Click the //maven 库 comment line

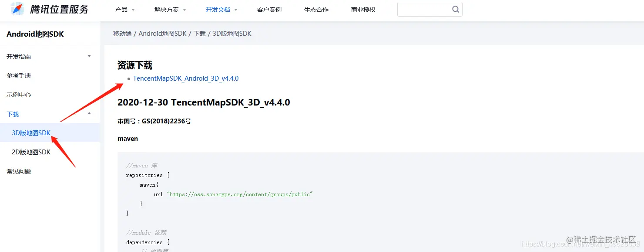click(142, 166)
